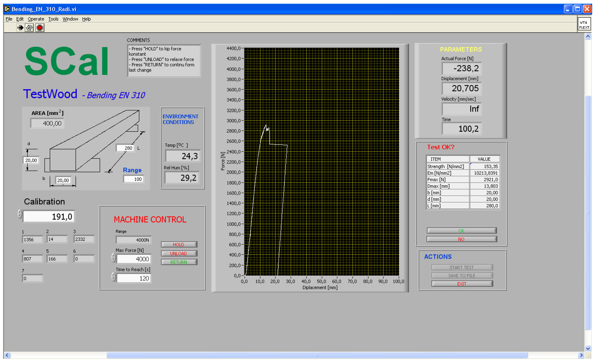This screenshot has width=596, height=364.
Task: Open the Machine Control Range 4000N selector
Action: coord(133,240)
